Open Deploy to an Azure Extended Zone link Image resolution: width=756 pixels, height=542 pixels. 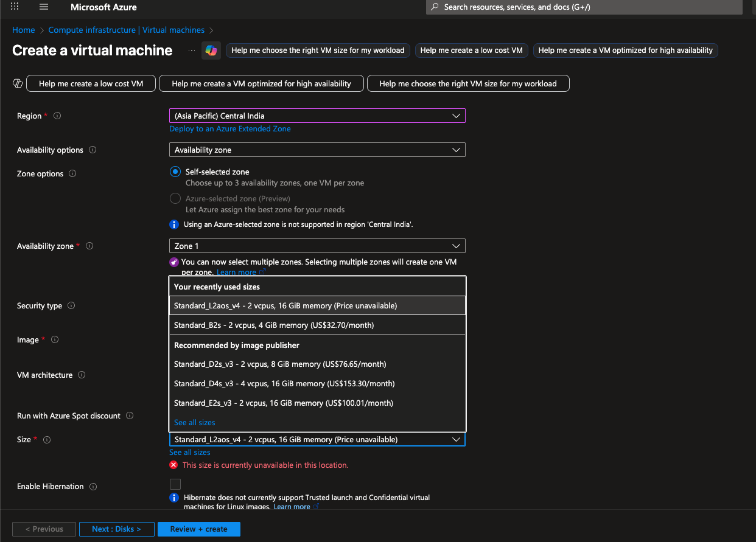pyautogui.click(x=230, y=128)
